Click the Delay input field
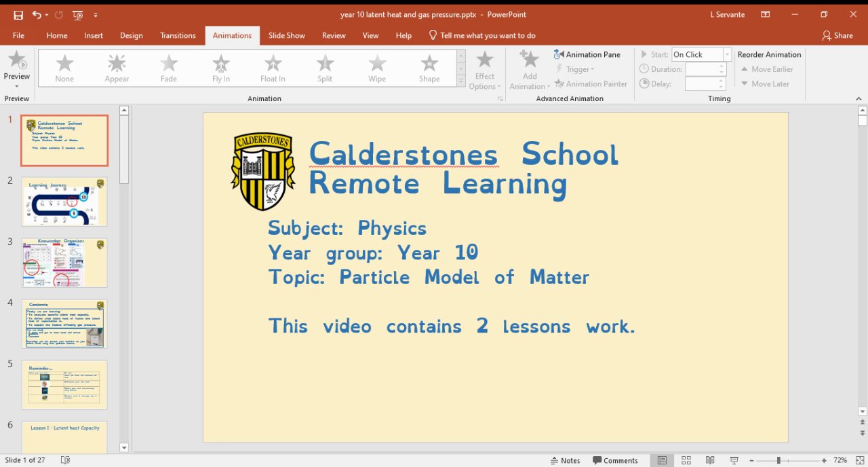This screenshot has width=868, height=467. (x=705, y=84)
